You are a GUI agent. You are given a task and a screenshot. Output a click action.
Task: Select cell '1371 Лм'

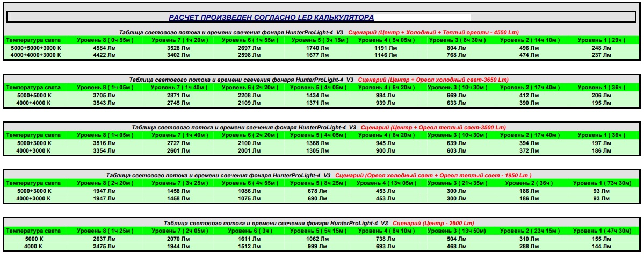coord(320,102)
